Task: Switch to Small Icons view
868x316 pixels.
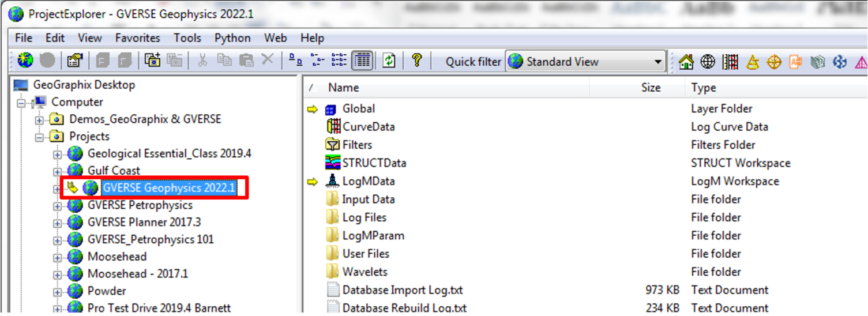Action: point(317,61)
